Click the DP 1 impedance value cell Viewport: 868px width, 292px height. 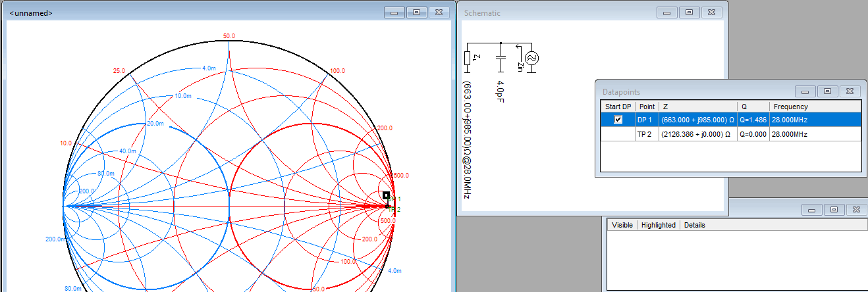pyautogui.click(x=697, y=120)
